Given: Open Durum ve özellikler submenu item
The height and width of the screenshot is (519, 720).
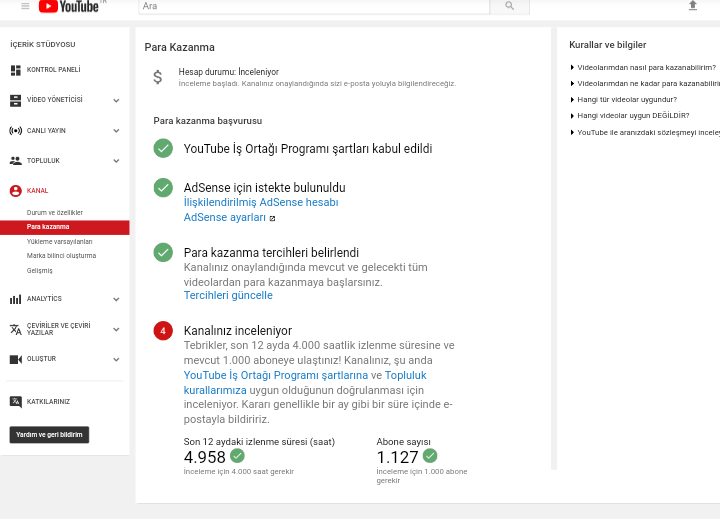Looking at the screenshot, I should (x=55, y=213).
